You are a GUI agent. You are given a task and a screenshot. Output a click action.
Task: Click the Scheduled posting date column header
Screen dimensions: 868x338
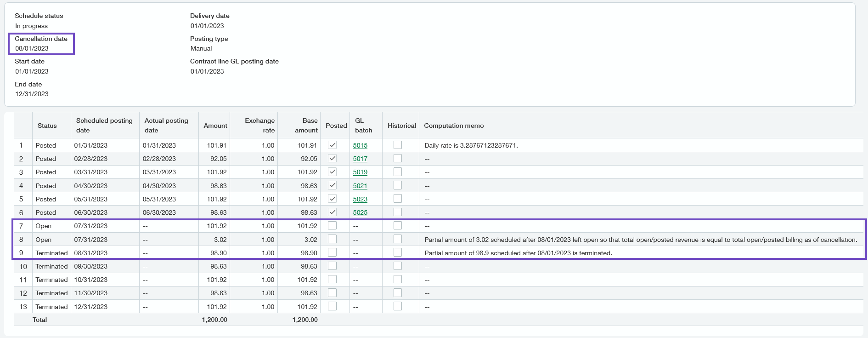[104, 125]
